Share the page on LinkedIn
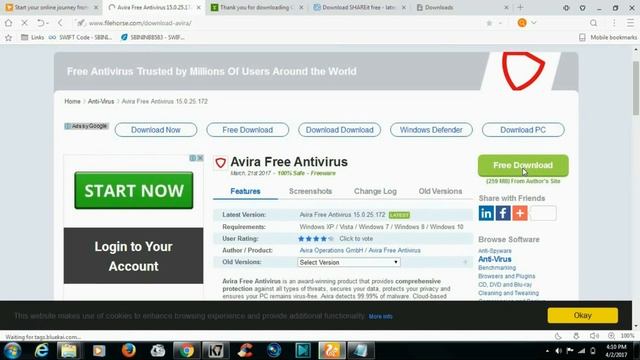The width and height of the screenshot is (640, 360). click(486, 213)
